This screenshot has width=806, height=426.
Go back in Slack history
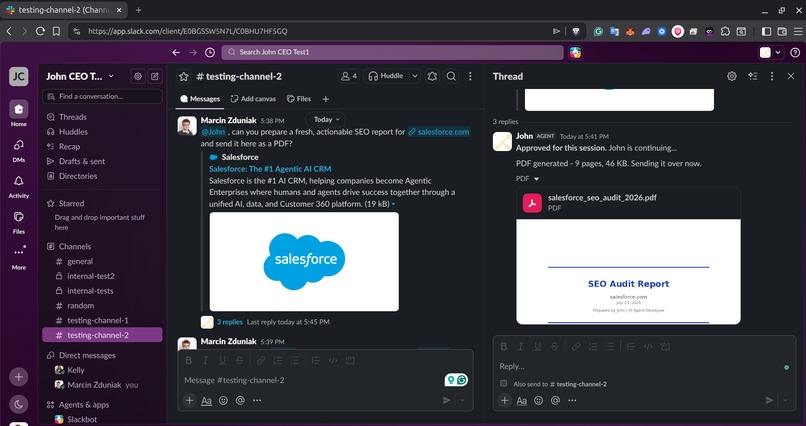(176, 52)
